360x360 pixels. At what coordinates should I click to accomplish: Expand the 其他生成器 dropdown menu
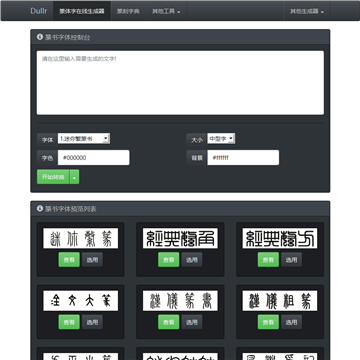coord(307,11)
